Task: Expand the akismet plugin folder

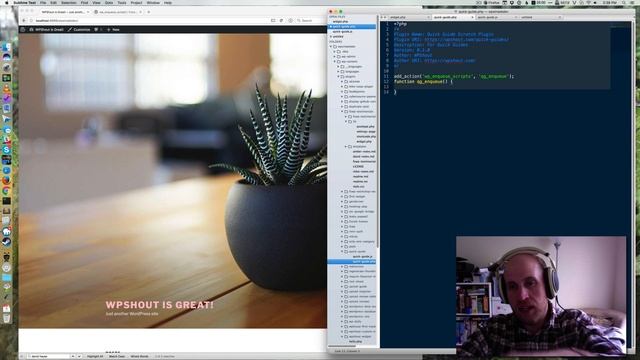Action: point(342,82)
